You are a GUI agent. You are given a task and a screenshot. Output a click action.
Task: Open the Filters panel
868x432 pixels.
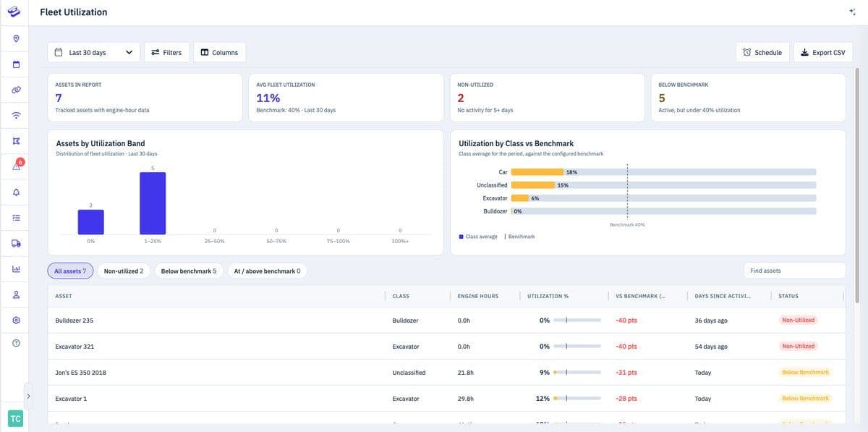click(x=166, y=52)
